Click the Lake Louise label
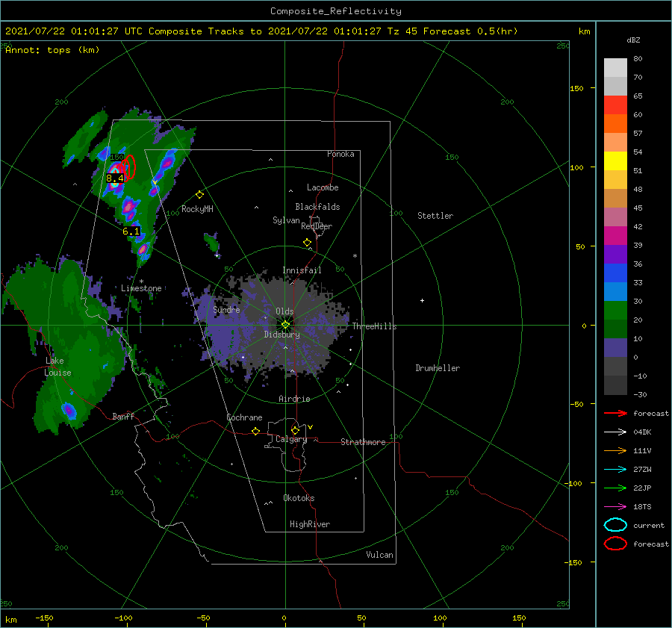 click(x=58, y=367)
